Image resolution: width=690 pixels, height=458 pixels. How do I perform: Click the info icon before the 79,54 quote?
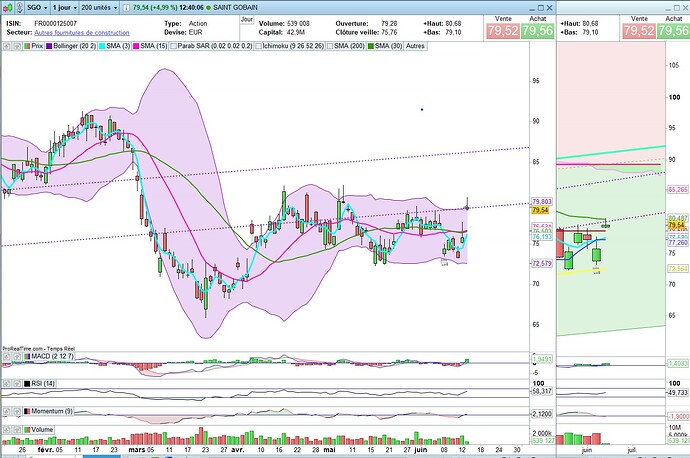point(126,7)
